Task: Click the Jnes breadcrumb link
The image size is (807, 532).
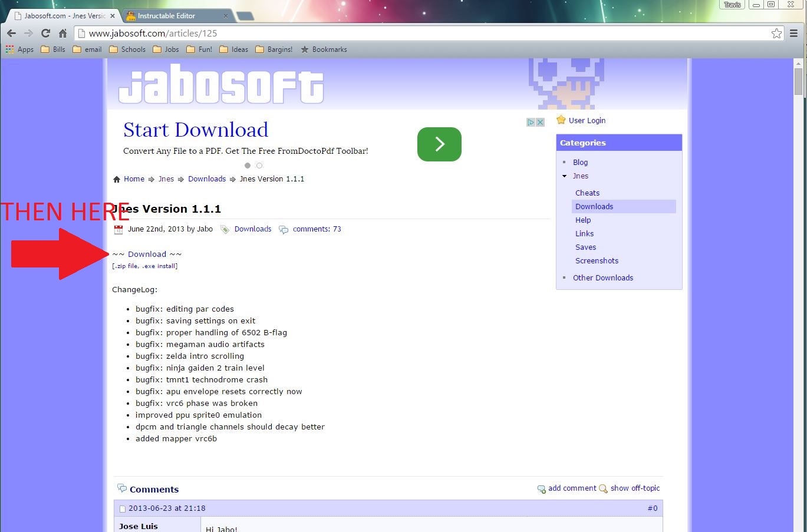Action: click(x=166, y=179)
